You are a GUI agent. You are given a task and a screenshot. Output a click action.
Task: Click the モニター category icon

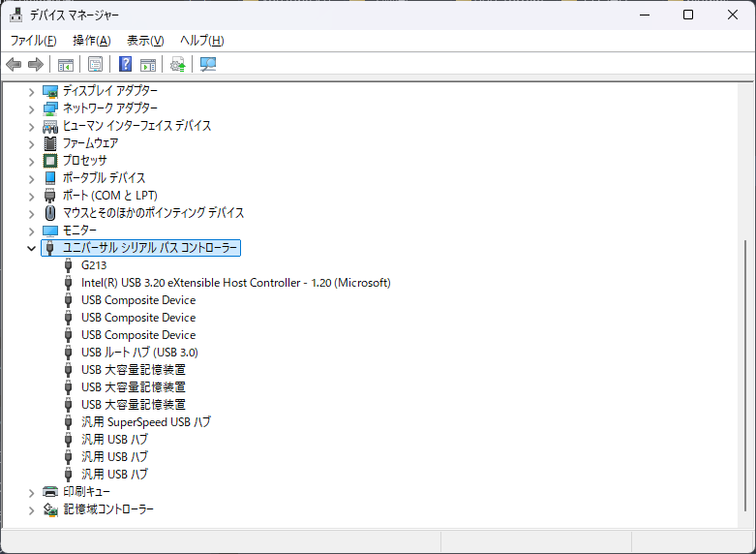(50, 231)
